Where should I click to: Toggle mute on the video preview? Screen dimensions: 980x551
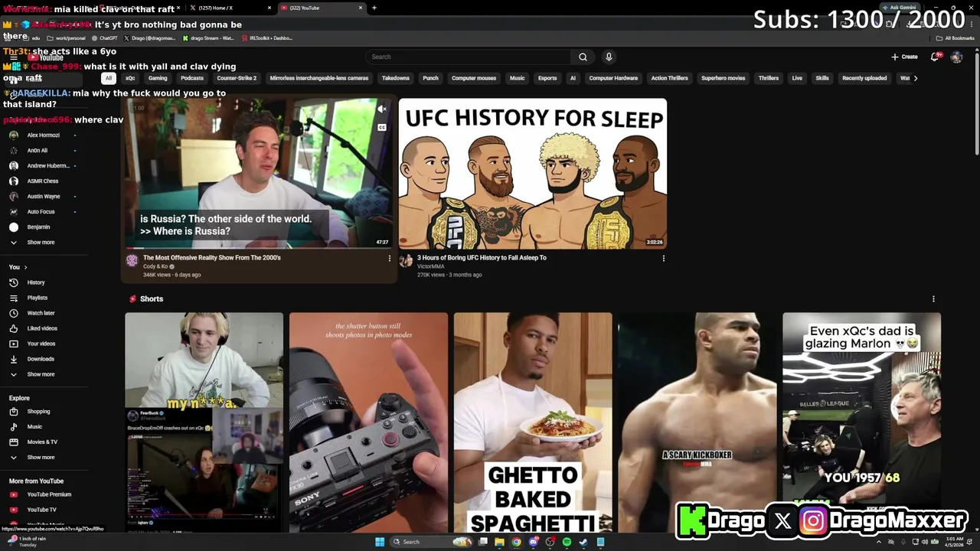(x=381, y=109)
